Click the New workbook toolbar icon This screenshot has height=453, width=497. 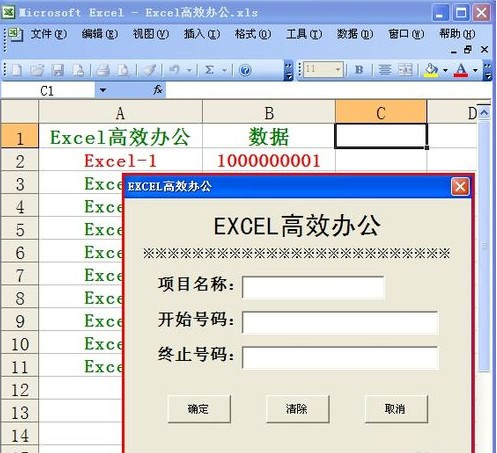tap(17, 70)
